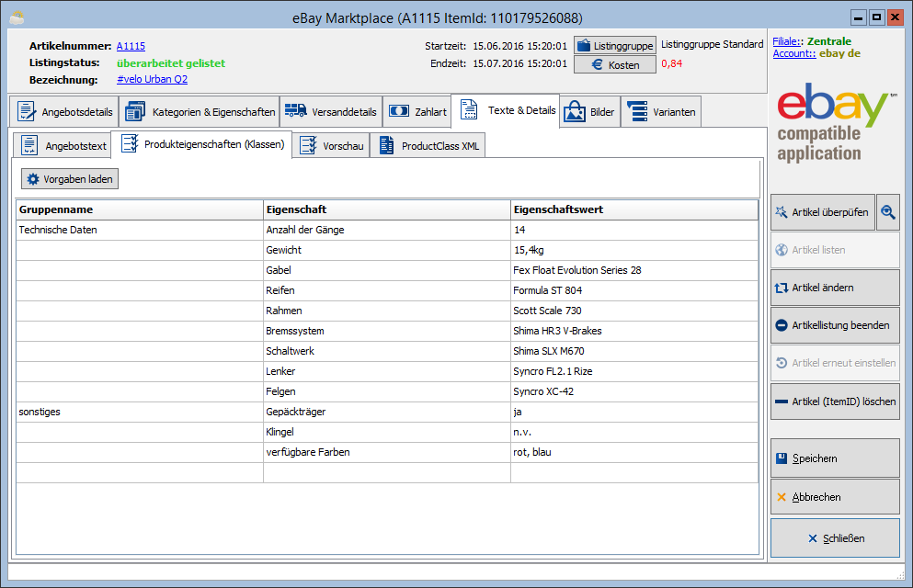Maximize the eBay Marktplace window
This screenshot has height=588, width=913.
pos(876,17)
